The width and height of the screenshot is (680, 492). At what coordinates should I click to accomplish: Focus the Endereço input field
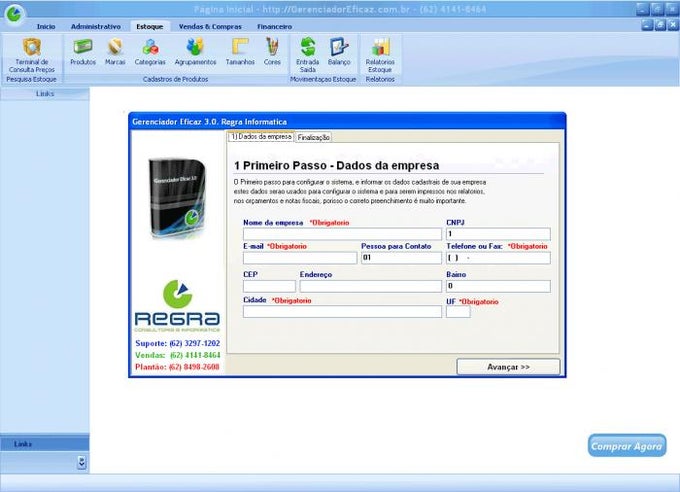[370, 286]
